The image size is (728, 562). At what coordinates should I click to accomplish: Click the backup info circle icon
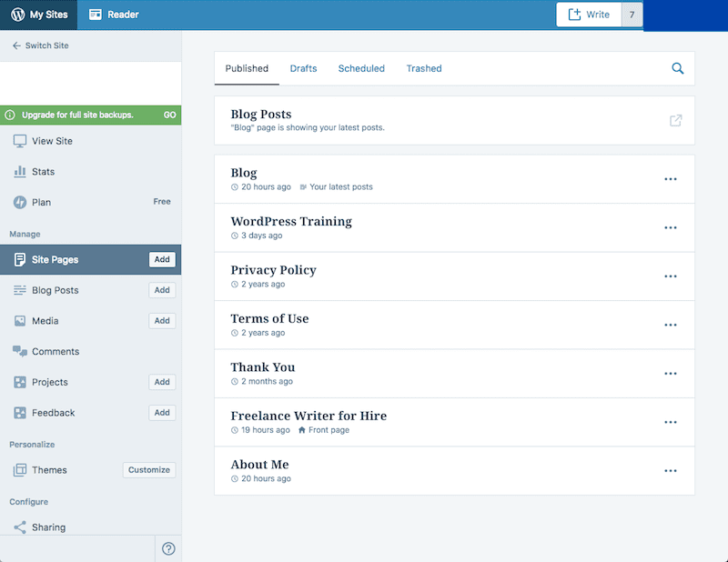(10, 115)
